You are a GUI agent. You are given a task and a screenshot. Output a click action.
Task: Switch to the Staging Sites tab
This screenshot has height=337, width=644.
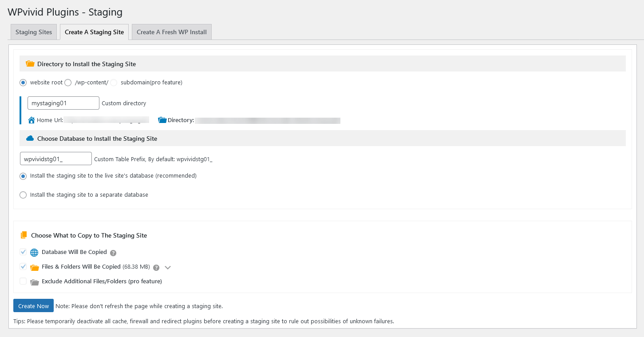34,32
